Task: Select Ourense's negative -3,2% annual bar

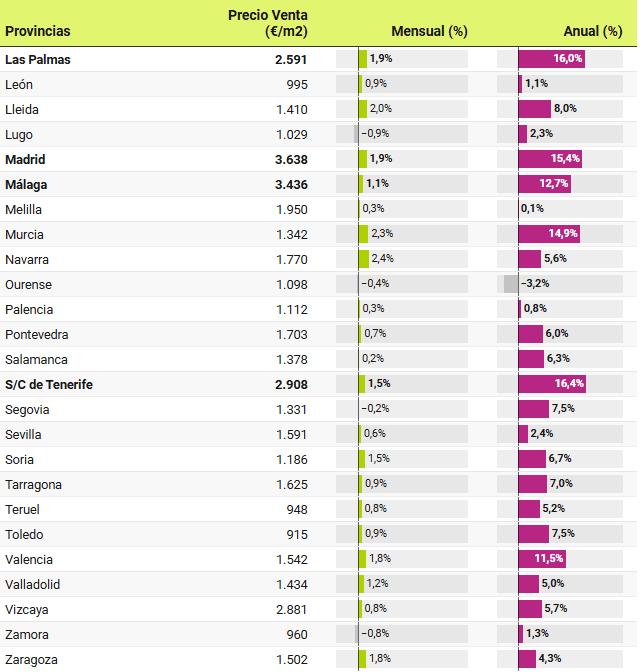Action: (x=511, y=284)
